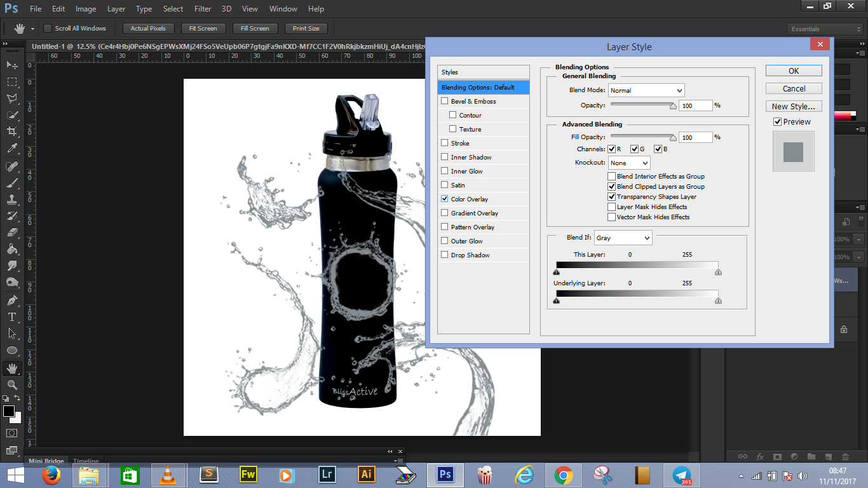The image size is (868, 488).
Task: Open the Blend Mode dropdown
Action: [x=646, y=90]
